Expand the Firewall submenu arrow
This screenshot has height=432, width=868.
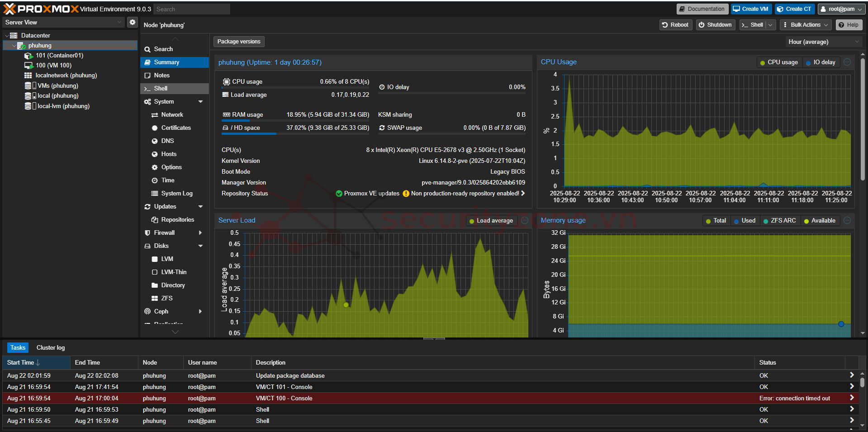point(200,233)
